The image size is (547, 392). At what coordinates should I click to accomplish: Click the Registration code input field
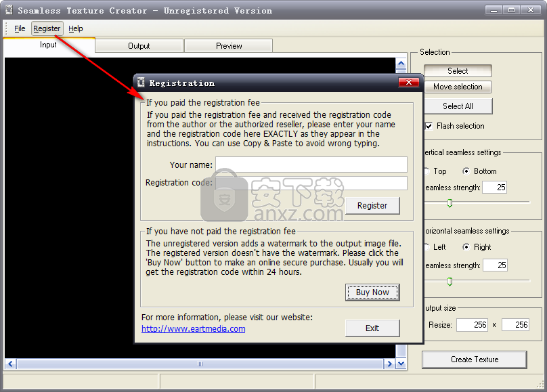pos(311,183)
